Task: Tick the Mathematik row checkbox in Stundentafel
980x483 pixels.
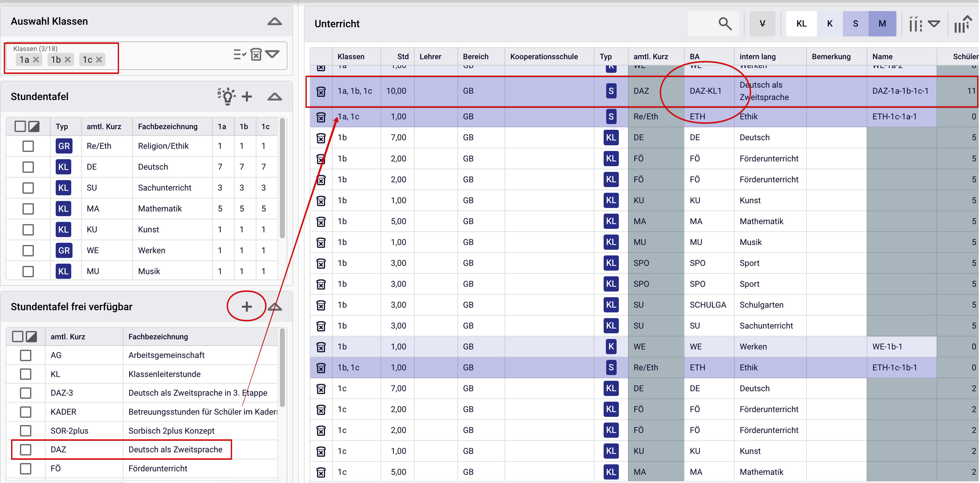Action: [x=28, y=209]
